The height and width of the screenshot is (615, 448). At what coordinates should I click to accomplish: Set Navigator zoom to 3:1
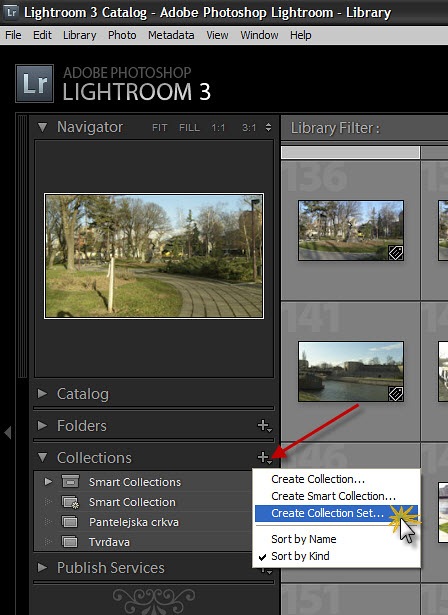point(249,128)
